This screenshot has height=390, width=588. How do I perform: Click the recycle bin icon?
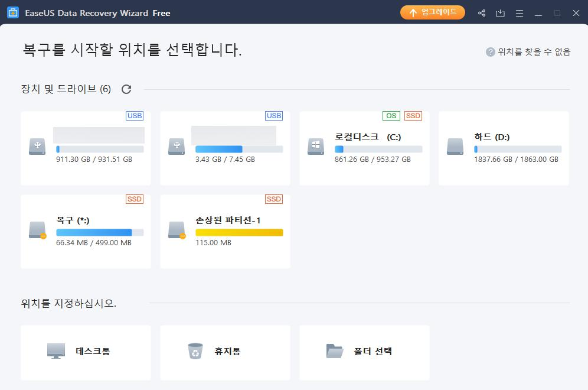coord(195,351)
